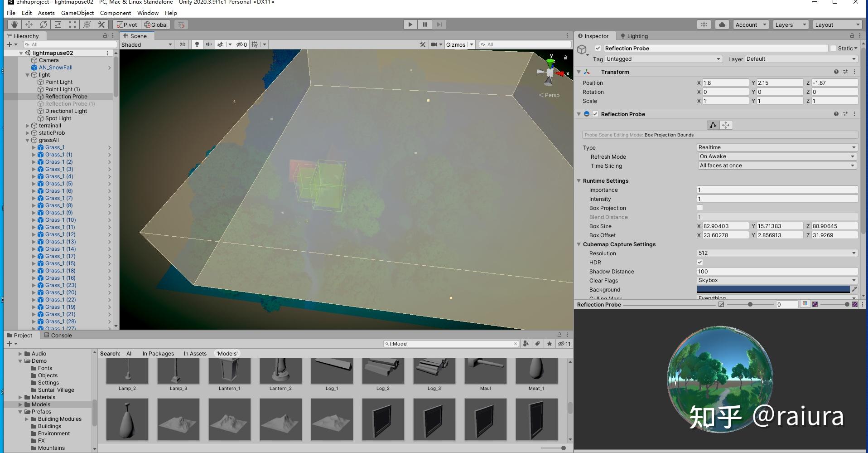Select the Rotate tool
The width and height of the screenshot is (868, 453).
coord(43,24)
